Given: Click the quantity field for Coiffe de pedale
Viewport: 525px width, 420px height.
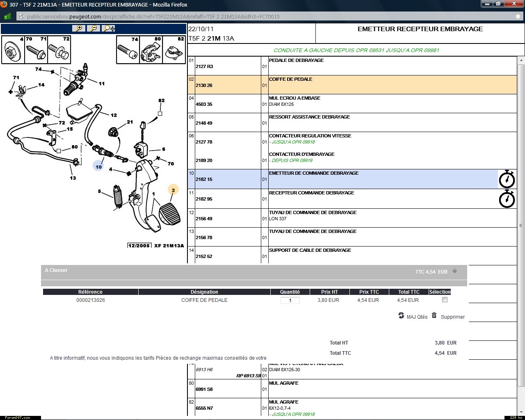Looking at the screenshot, I should tap(290, 300).
